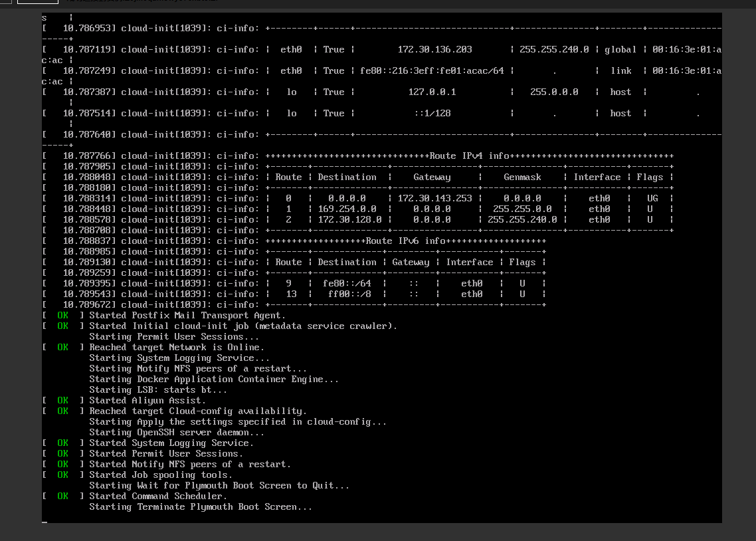The image size is (756, 541).
Task: Click the "Genmask" column header in IPv4 table
Action: point(522,177)
